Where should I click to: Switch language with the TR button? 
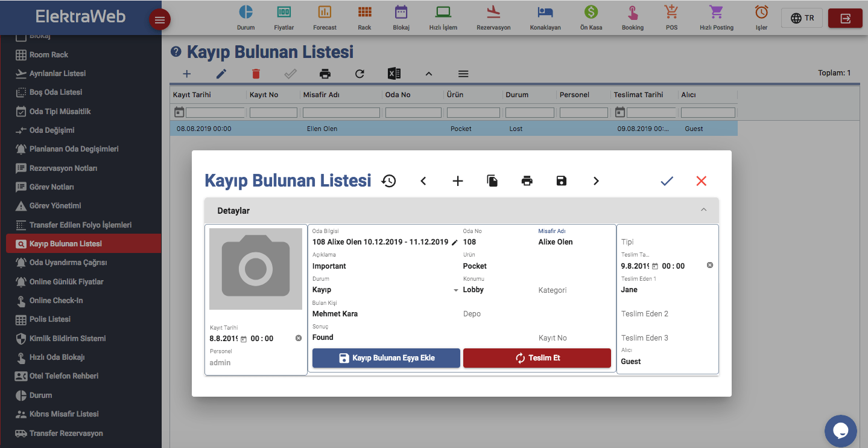802,18
